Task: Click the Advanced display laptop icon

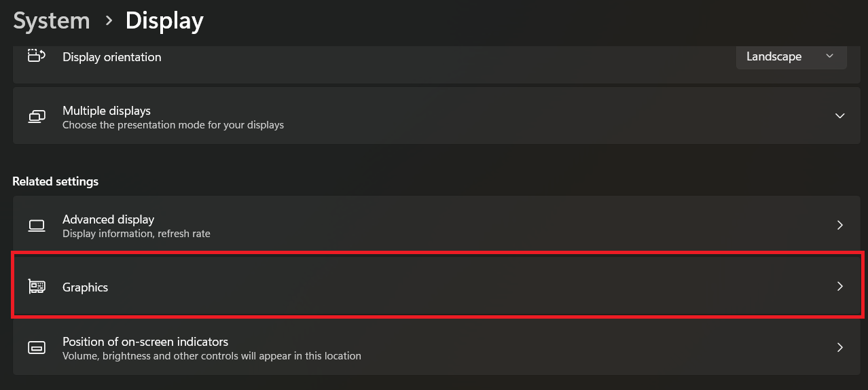Action: tap(36, 226)
